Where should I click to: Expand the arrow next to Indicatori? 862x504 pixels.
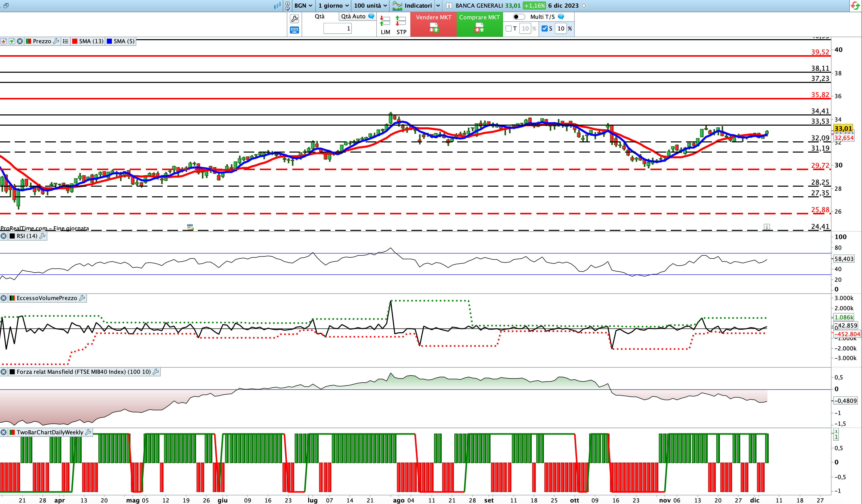coord(438,6)
